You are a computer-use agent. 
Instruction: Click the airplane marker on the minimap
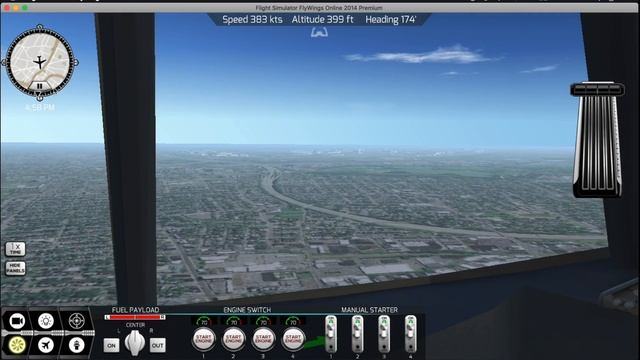(x=40, y=62)
